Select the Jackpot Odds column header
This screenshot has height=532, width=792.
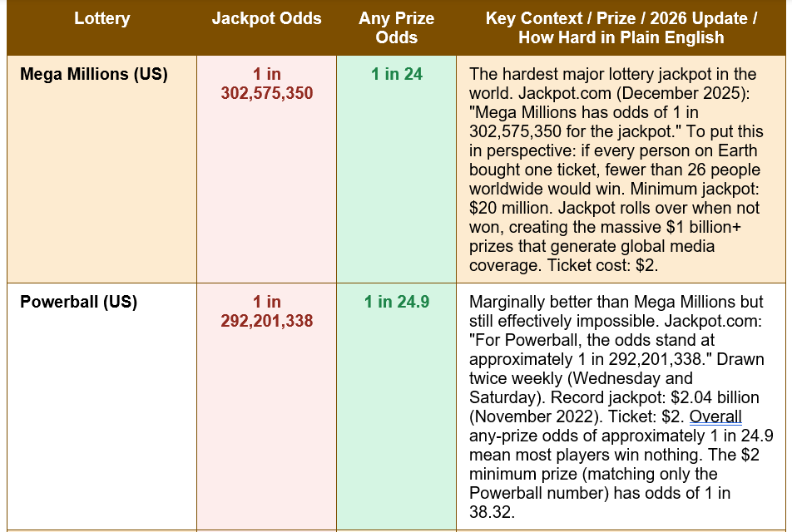267,18
